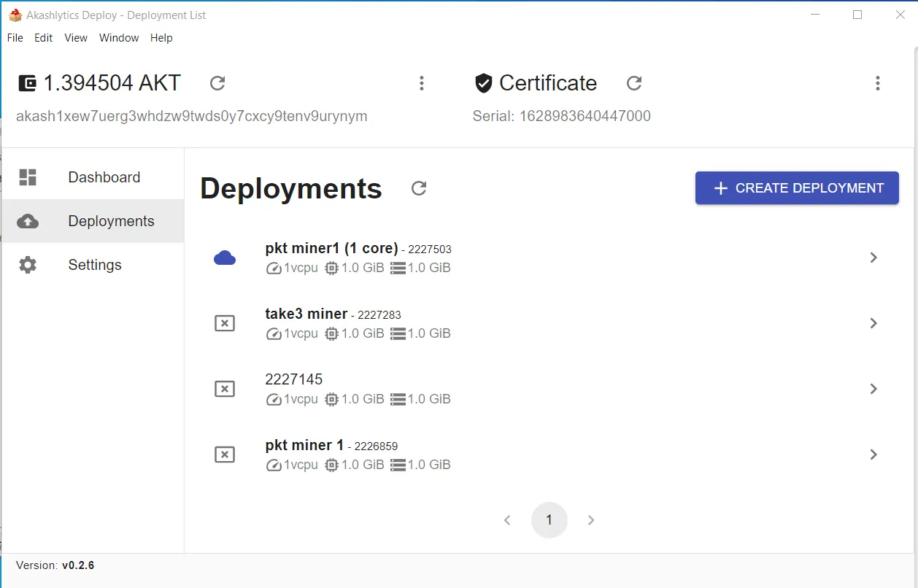Viewport: 918px width, 588px height.
Task: Click active cloud icon for pkt miner1
Action: 225,258
